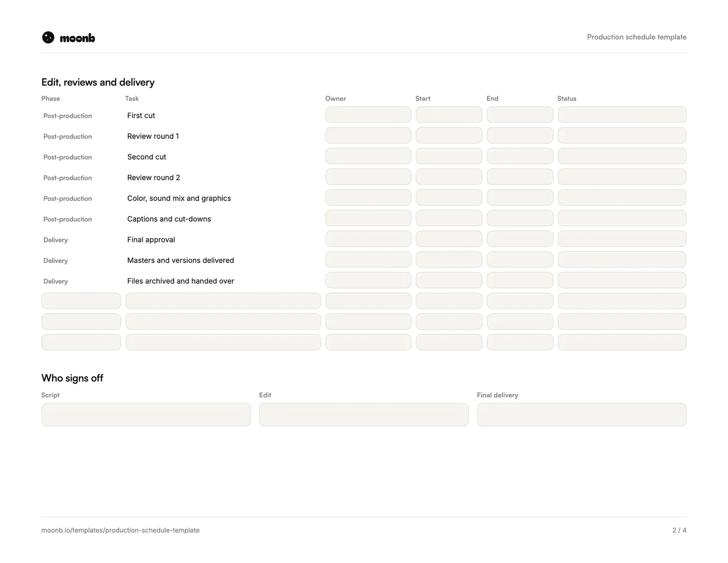
Task: Click the 'Edit, reviews and delivery' heading
Action: pyautogui.click(x=98, y=82)
